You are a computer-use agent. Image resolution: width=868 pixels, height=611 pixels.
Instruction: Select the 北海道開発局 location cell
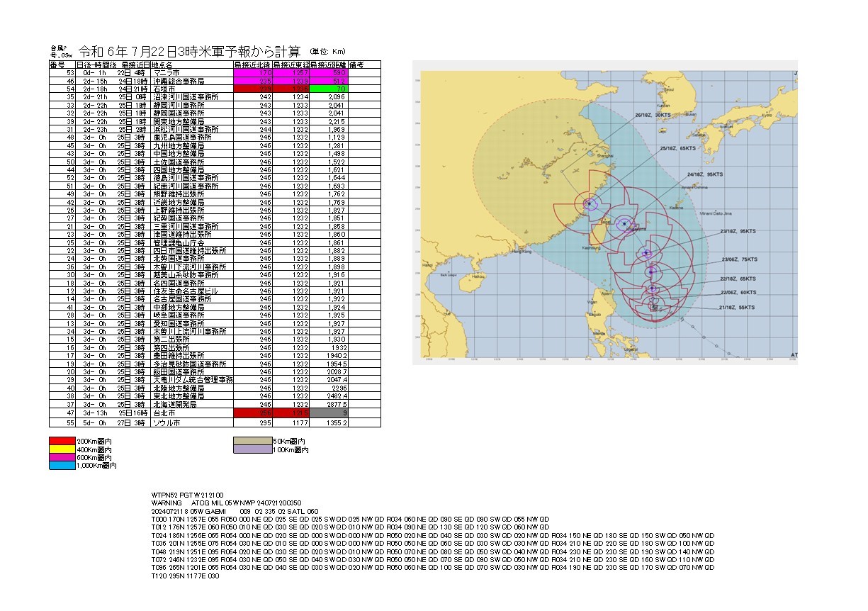click(x=190, y=403)
